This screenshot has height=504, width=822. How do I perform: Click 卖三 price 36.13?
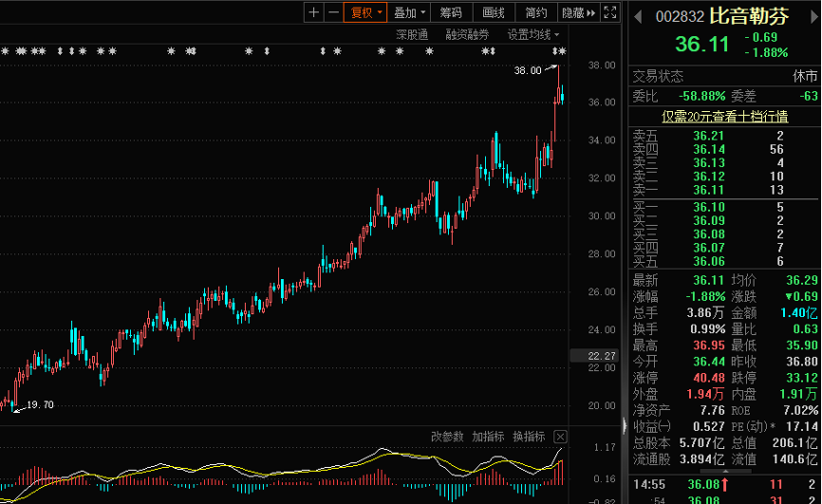[x=709, y=163]
